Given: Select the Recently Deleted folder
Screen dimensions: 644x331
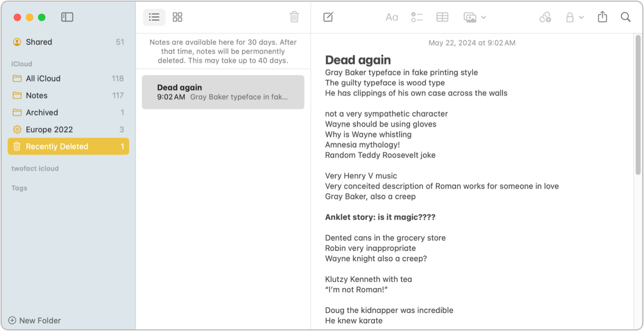Looking at the screenshot, I should click(57, 146).
